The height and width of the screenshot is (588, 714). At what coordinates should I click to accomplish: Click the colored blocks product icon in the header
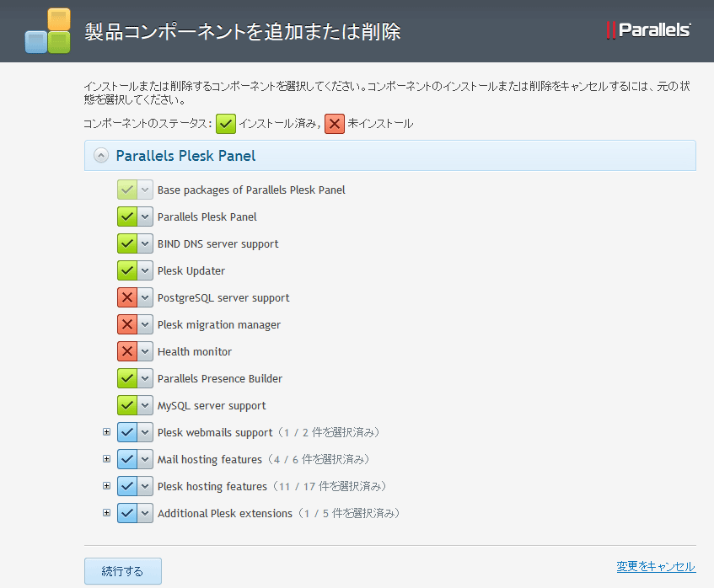(x=47, y=31)
